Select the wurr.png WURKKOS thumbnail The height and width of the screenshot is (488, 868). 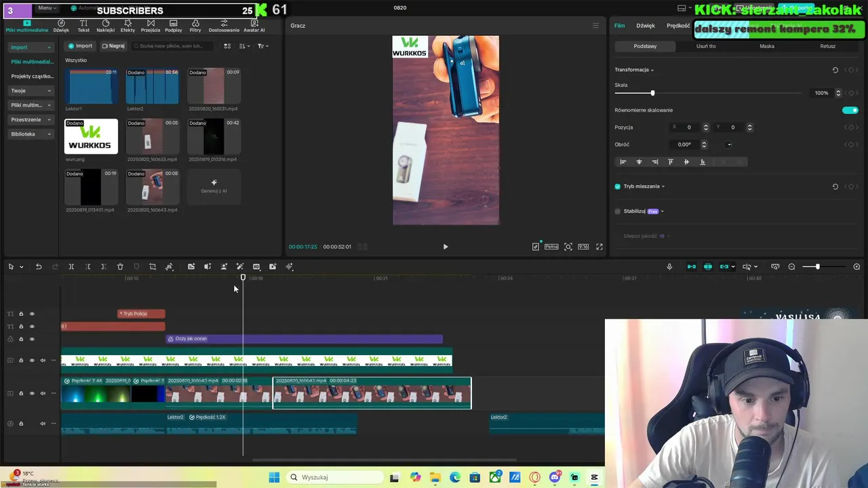(91, 136)
